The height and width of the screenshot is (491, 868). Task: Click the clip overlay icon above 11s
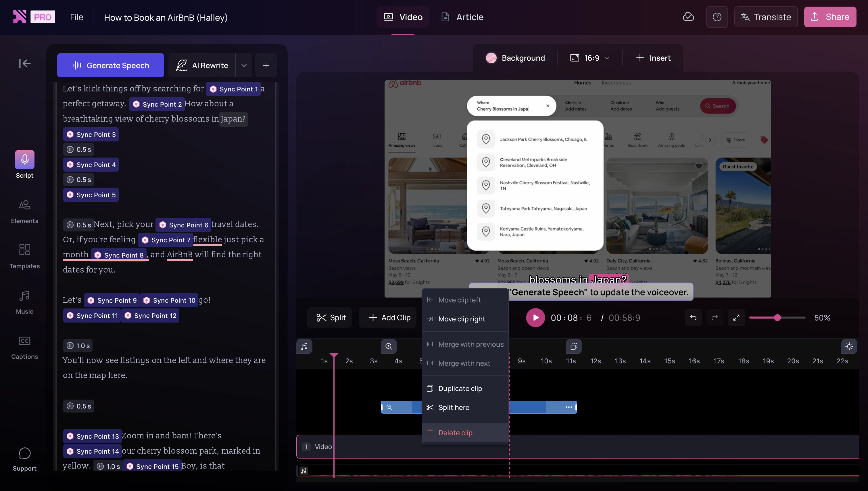(x=574, y=346)
